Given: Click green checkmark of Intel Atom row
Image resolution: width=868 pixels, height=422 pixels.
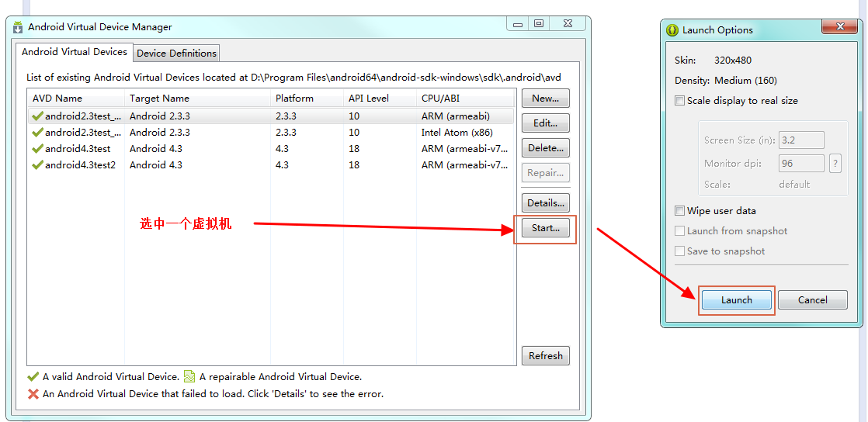Looking at the screenshot, I should point(37,132).
